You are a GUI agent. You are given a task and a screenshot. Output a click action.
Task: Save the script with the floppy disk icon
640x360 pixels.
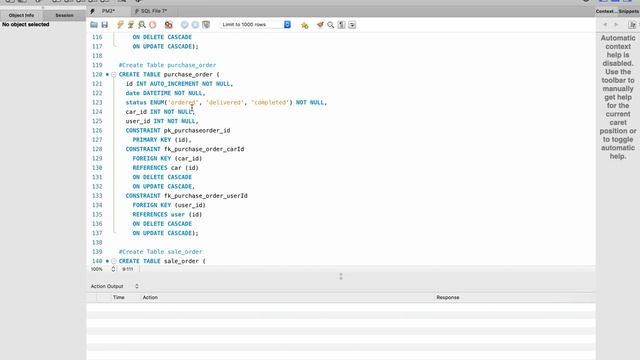tap(105, 25)
